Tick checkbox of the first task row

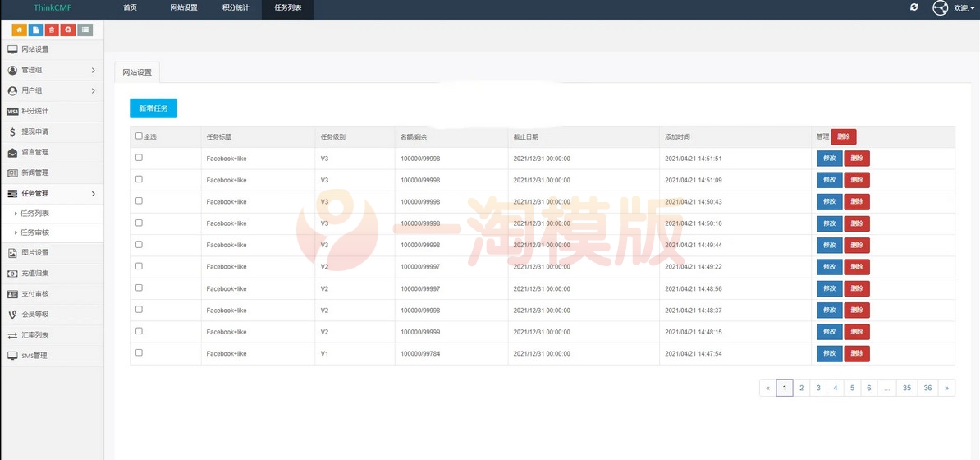click(139, 158)
